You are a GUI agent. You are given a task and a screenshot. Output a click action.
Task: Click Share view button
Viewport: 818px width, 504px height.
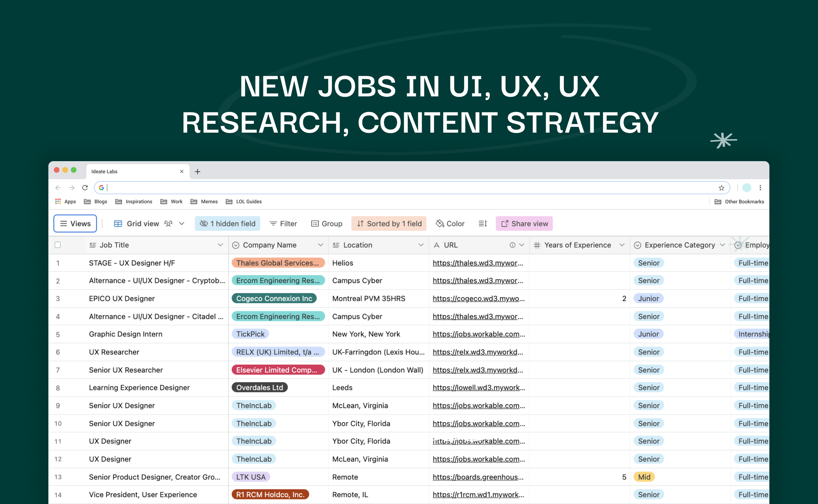pos(524,224)
